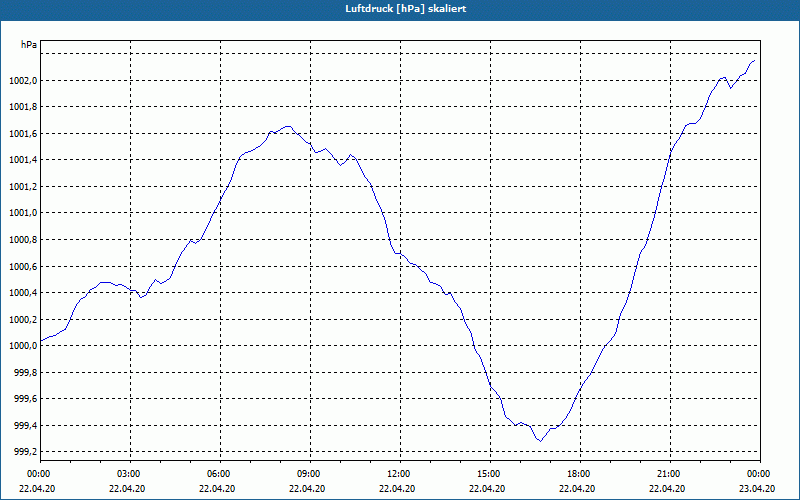Click the 1000,0 y-axis label
Viewport: 800px width, 500px height.
[23, 346]
